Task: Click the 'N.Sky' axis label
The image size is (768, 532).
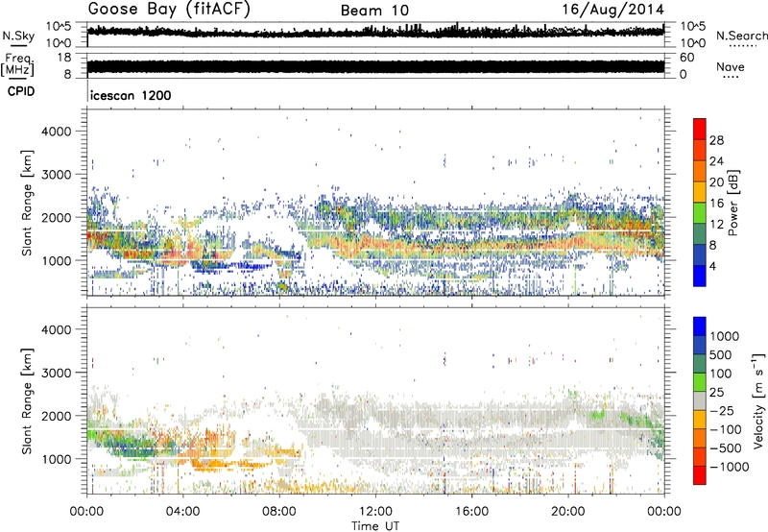Action: coord(18,36)
